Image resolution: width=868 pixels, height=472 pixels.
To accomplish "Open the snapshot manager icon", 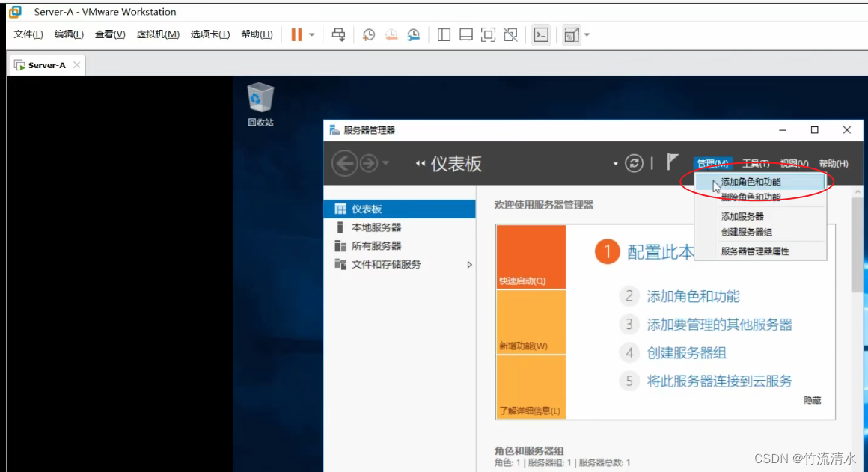I will pos(414,35).
